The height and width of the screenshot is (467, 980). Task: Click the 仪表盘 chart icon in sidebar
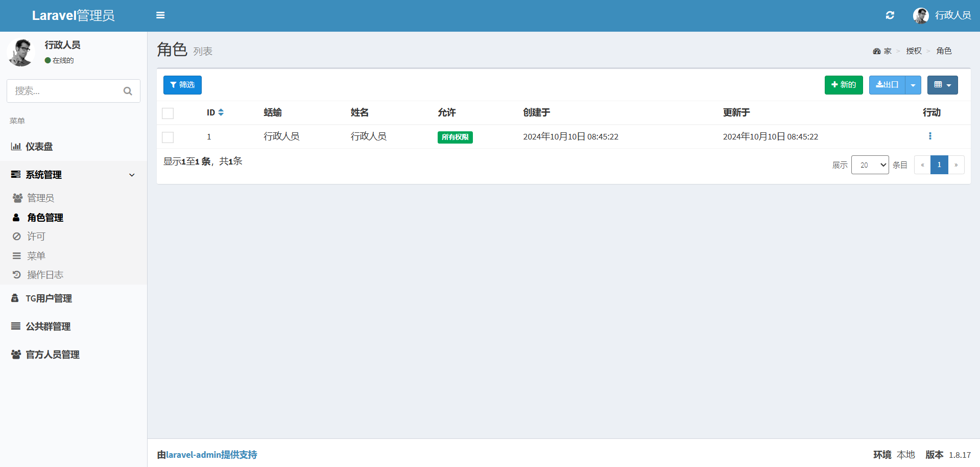[x=16, y=147]
